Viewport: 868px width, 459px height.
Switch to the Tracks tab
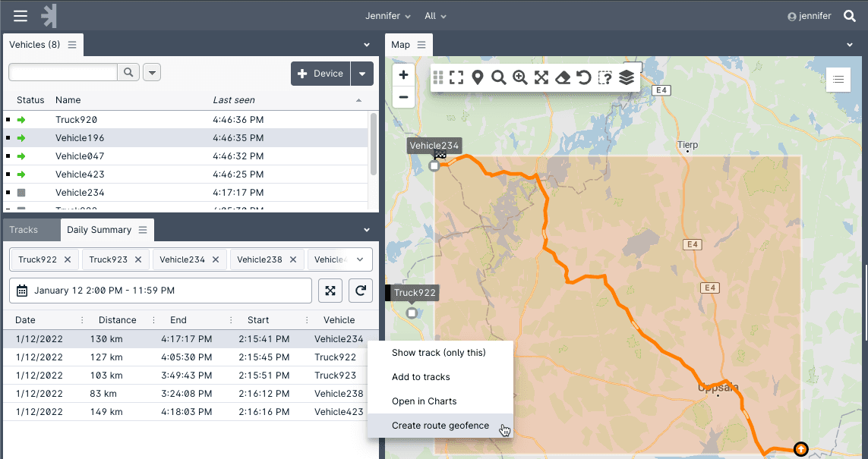click(x=24, y=230)
